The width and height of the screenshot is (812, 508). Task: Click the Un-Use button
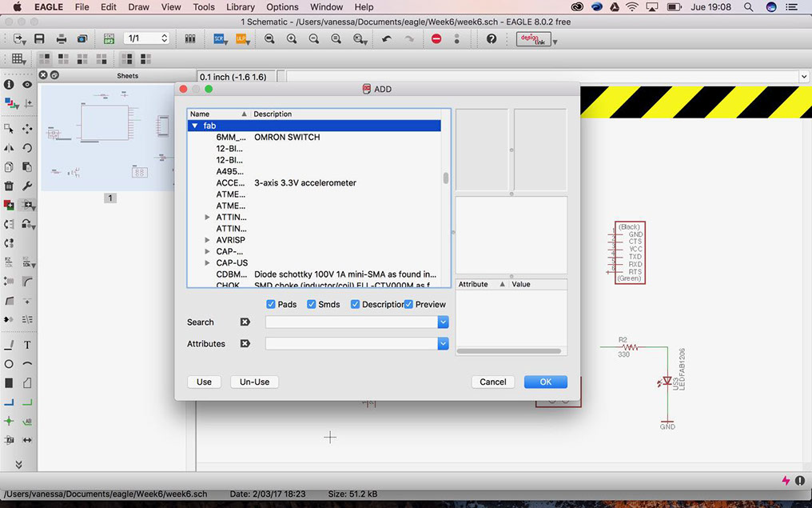[x=254, y=382]
